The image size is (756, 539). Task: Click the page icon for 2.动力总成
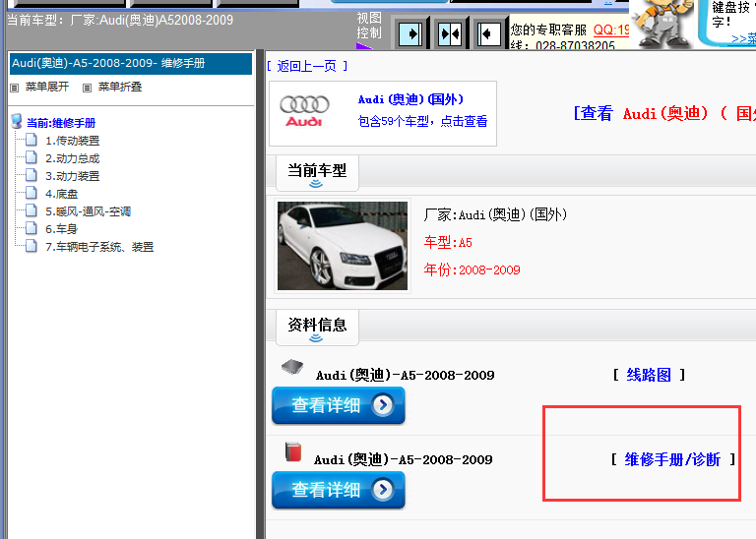pyautogui.click(x=31, y=157)
